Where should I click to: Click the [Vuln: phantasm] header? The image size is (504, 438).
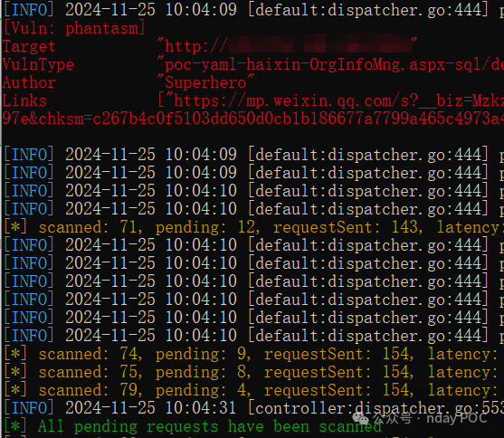click(x=74, y=28)
